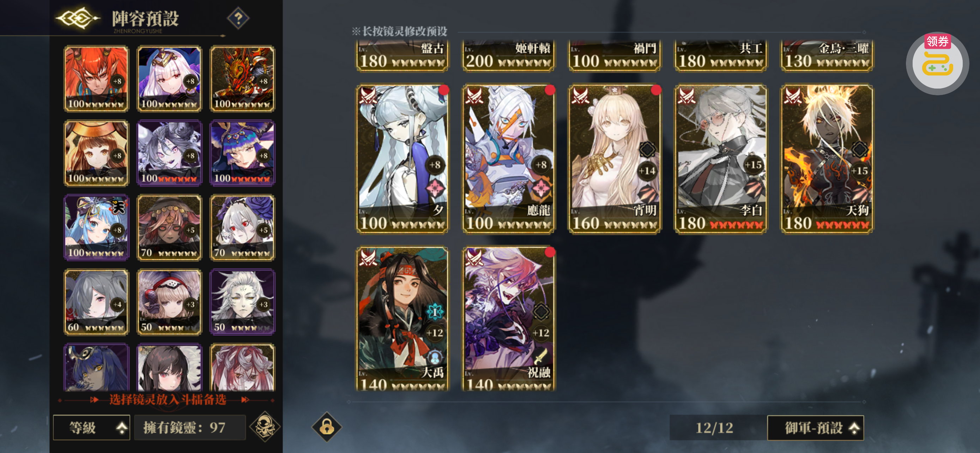
Task: Tap pink flower badge on 應龍 card
Action: click(540, 188)
